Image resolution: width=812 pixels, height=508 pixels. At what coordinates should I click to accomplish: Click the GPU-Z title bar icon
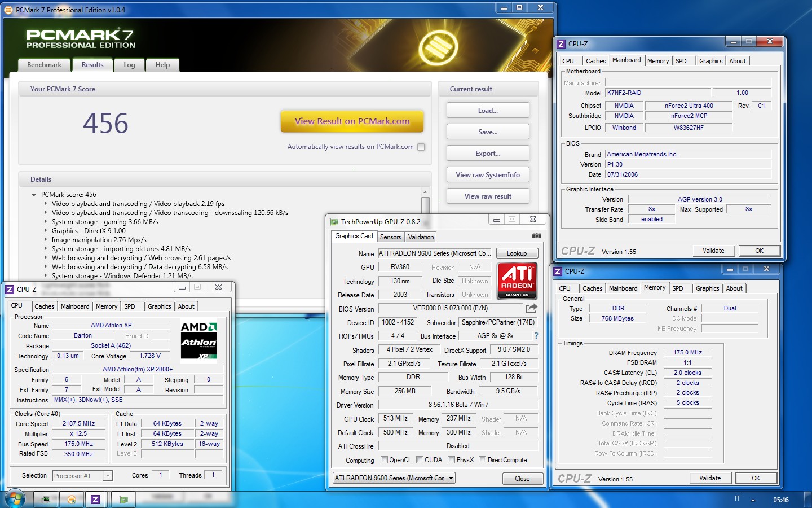pyautogui.click(x=334, y=222)
